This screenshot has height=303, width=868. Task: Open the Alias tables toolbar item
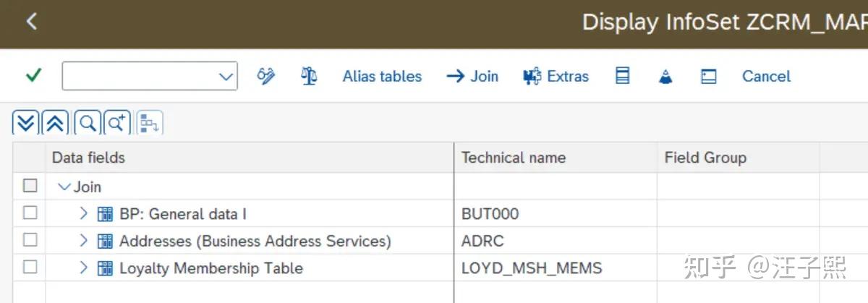[x=382, y=76]
